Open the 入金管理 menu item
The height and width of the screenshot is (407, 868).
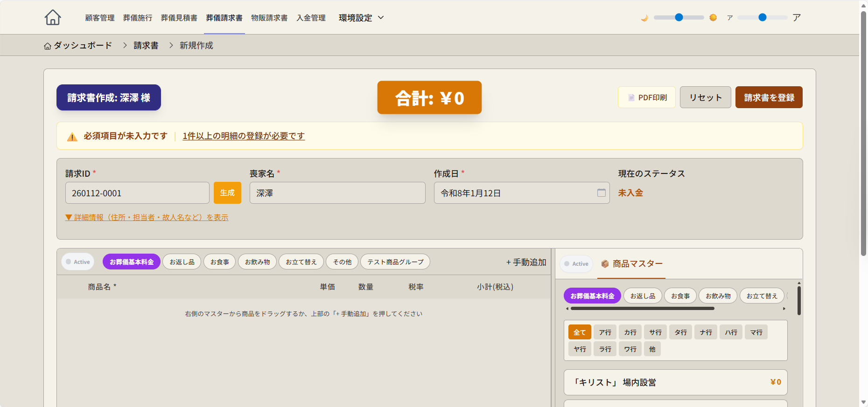(311, 18)
